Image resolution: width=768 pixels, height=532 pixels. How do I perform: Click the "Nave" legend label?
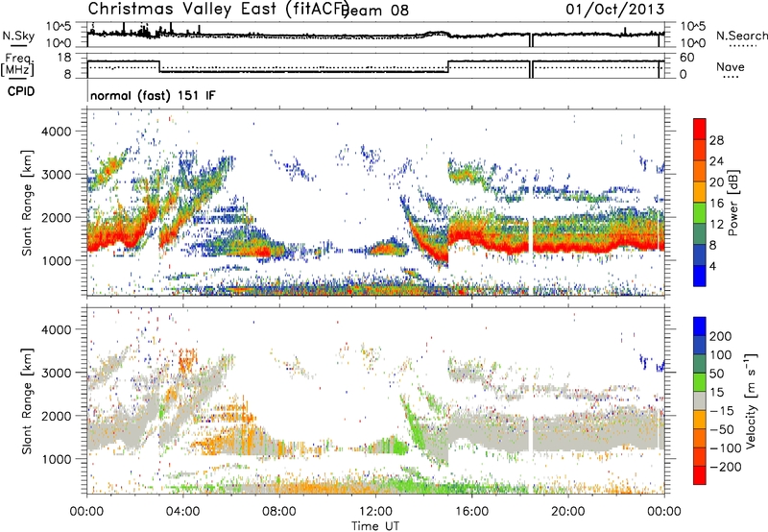731,66
